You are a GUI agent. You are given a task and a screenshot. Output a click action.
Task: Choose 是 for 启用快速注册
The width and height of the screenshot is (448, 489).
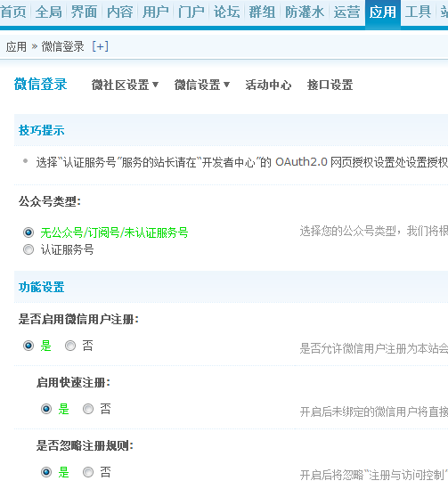[x=46, y=409]
